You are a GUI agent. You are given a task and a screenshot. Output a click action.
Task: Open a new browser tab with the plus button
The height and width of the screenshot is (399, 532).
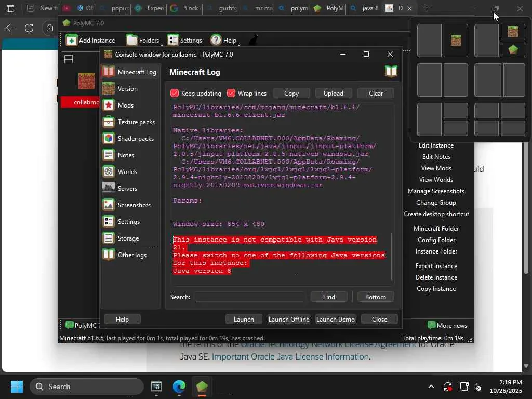click(x=427, y=8)
